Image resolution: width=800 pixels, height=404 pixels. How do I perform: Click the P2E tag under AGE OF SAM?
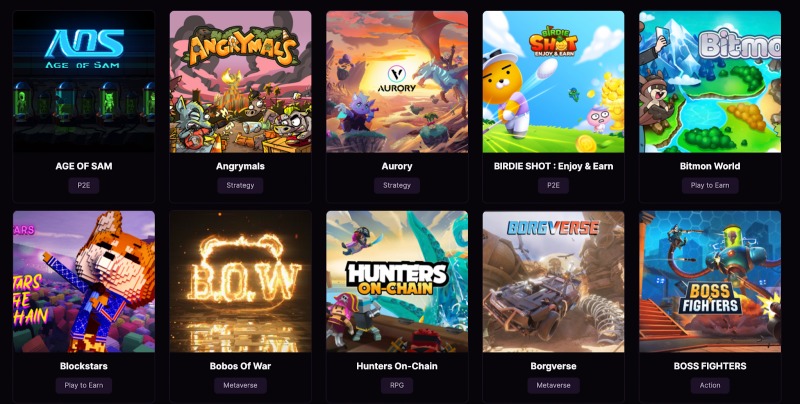(84, 185)
